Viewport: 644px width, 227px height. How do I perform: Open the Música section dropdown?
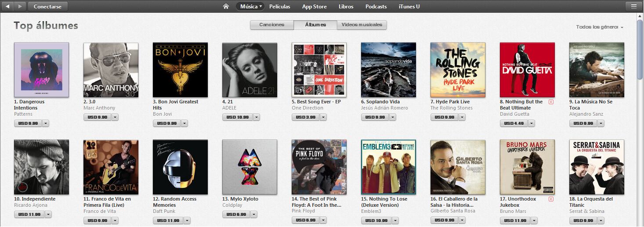point(250,6)
